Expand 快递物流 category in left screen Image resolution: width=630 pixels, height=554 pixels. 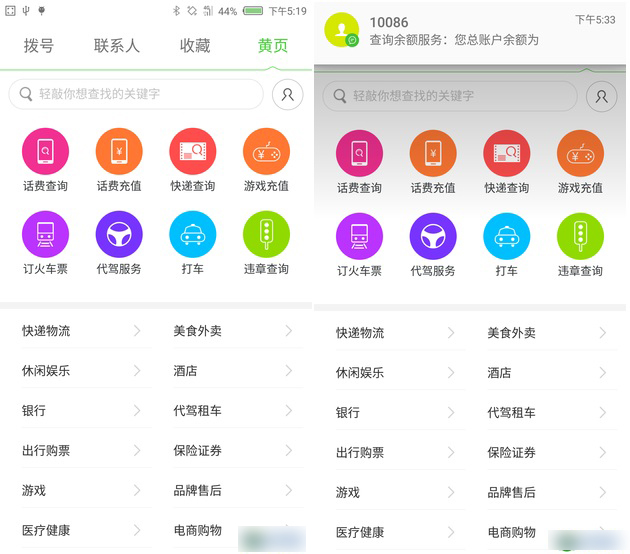86,331
